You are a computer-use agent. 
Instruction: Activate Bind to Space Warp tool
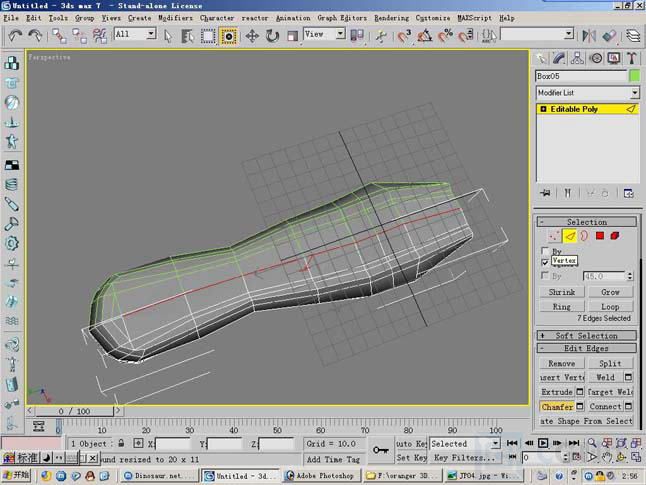[100, 36]
